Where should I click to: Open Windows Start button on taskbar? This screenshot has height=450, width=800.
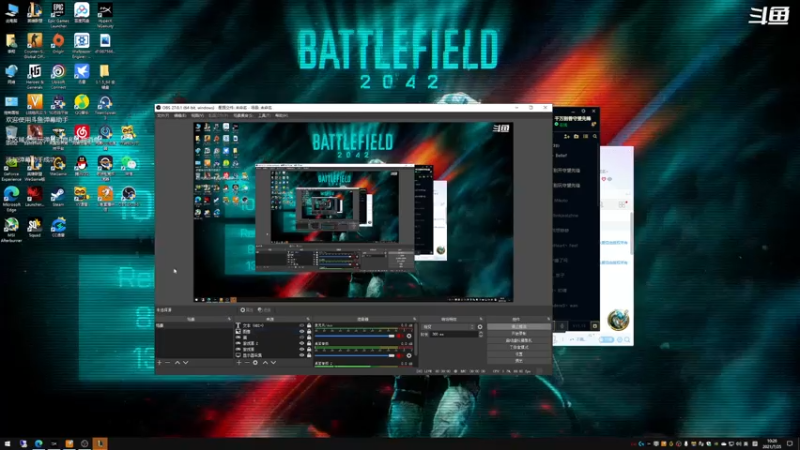pos(7,444)
